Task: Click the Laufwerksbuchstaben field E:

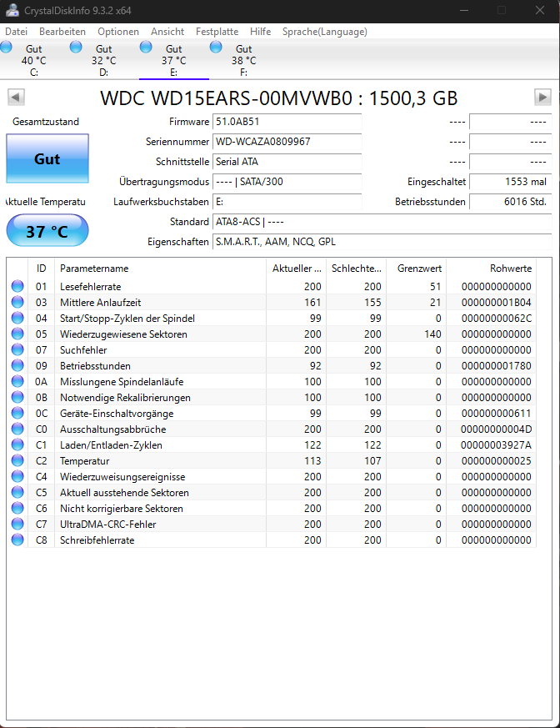Action: pos(287,202)
